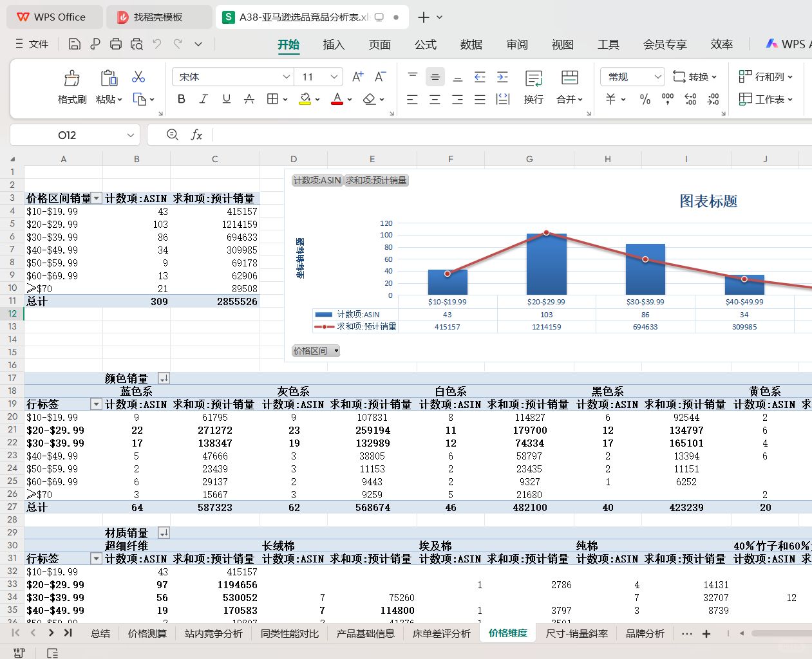Click the thousands separator (000) icon

coord(668,99)
